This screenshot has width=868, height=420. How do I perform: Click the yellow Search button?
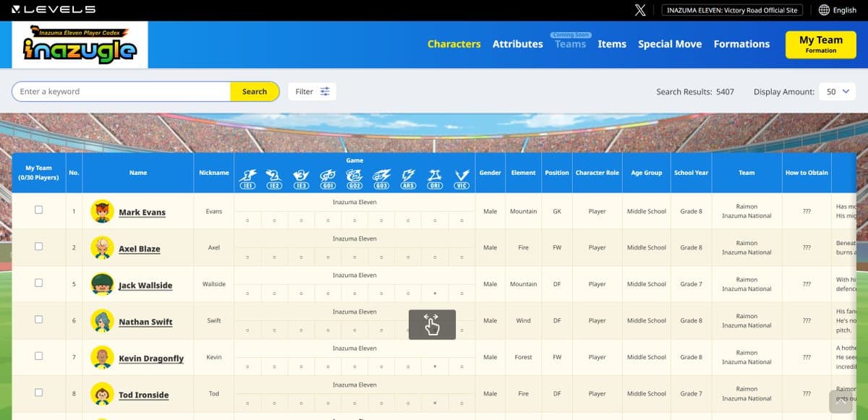[255, 92]
